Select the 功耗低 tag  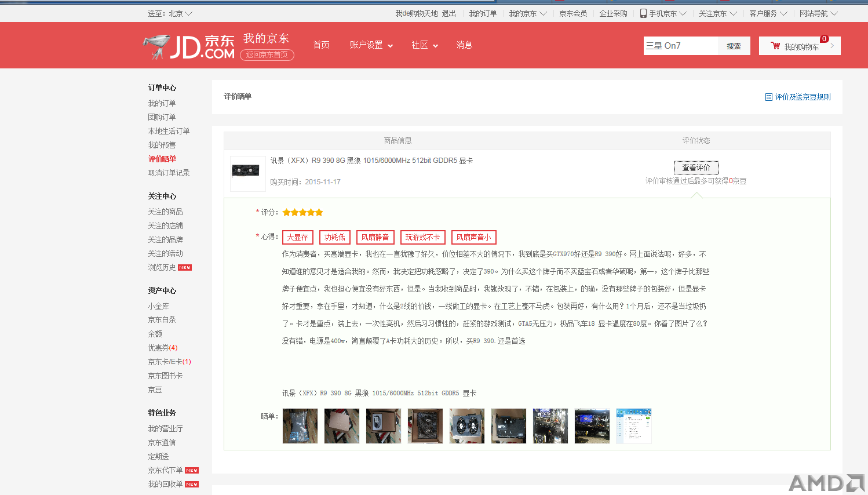[x=335, y=237]
